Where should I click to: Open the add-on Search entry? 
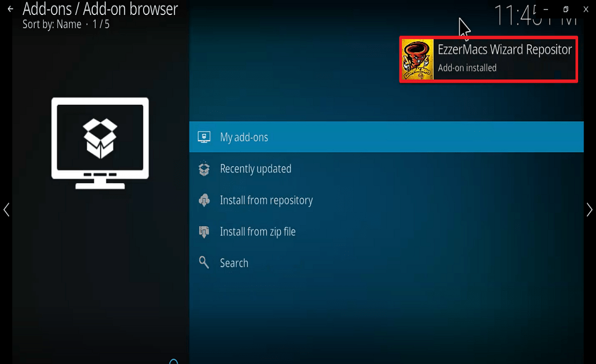click(386, 263)
